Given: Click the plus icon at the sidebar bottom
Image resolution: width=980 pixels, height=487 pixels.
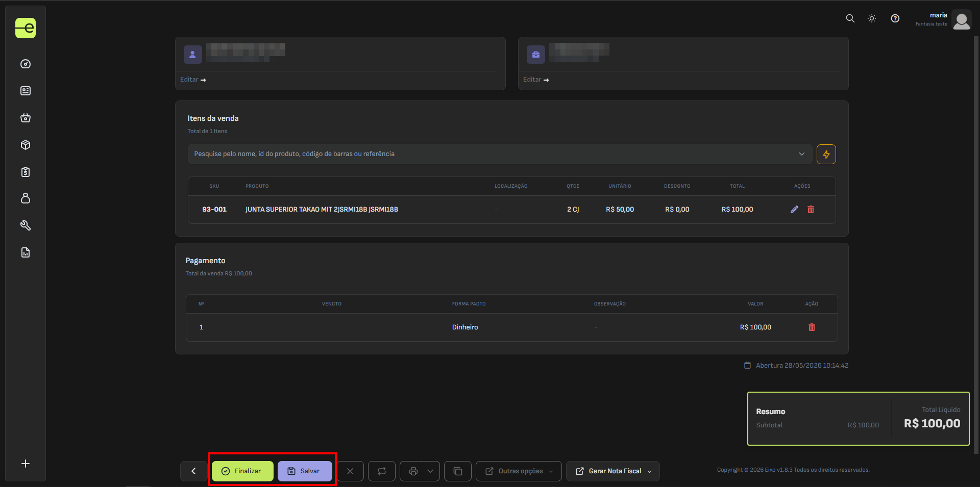Looking at the screenshot, I should pos(26,464).
